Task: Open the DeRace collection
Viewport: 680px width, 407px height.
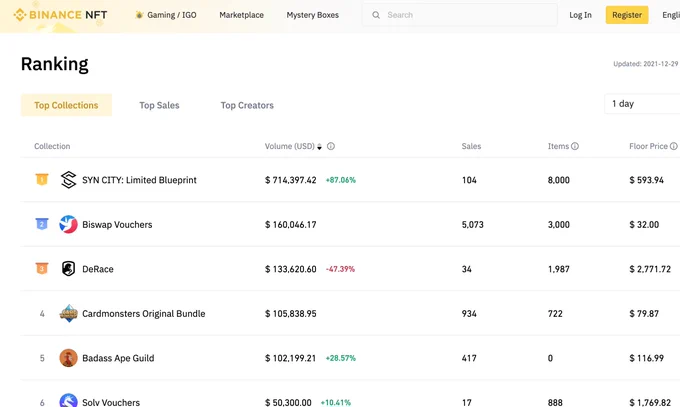Action: (98, 269)
